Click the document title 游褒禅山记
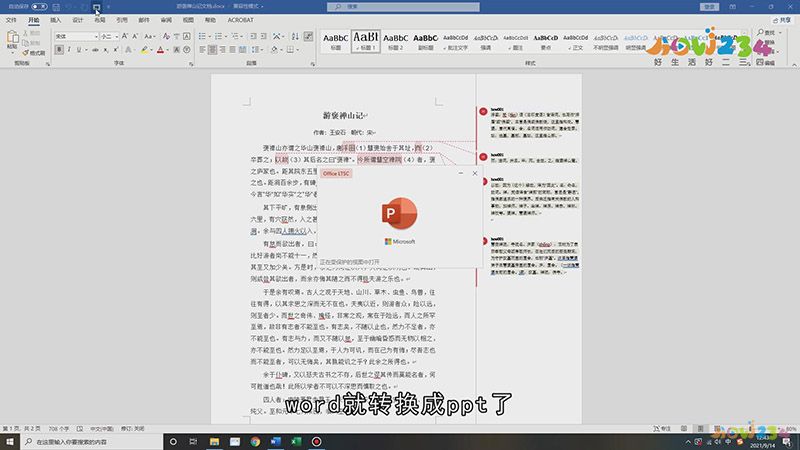Viewport: 800px width, 450px height. pos(343,116)
